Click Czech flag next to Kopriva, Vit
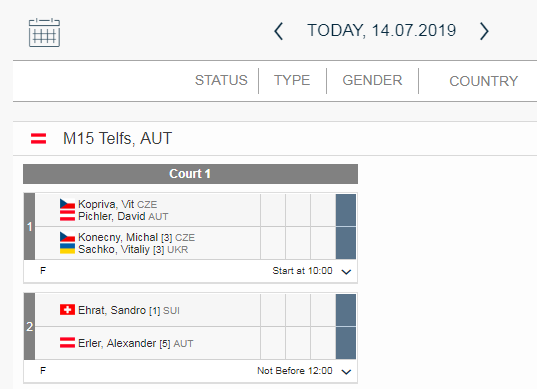Image resolution: width=537 pixels, height=389 pixels. coord(67,204)
